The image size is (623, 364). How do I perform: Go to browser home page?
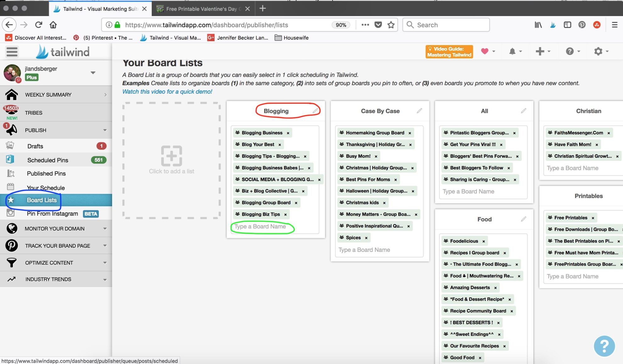53,25
